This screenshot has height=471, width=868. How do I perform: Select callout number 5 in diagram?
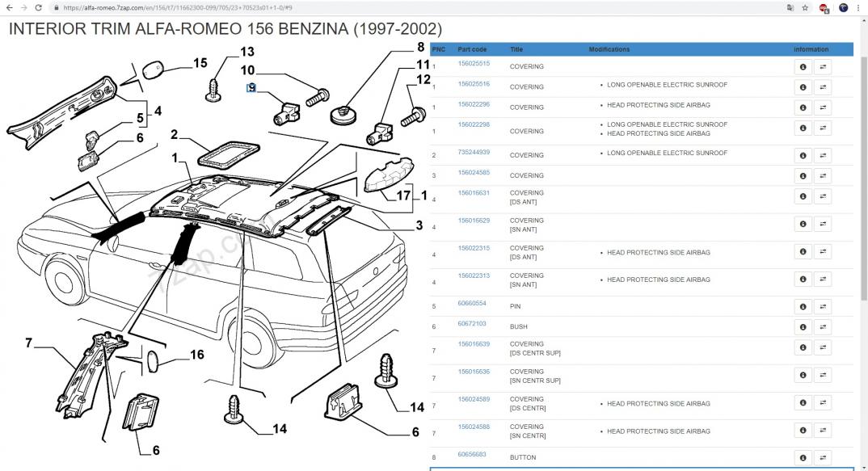coord(140,119)
